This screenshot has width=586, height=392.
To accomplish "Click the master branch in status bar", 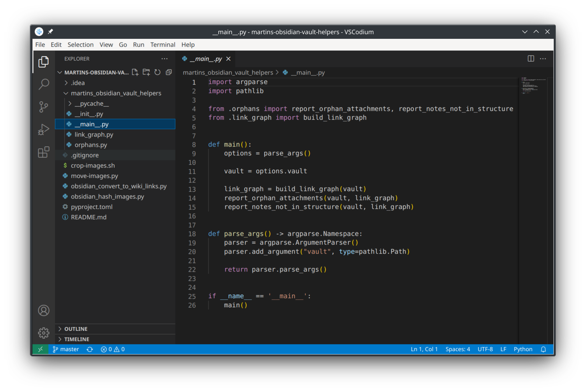I will (66, 349).
